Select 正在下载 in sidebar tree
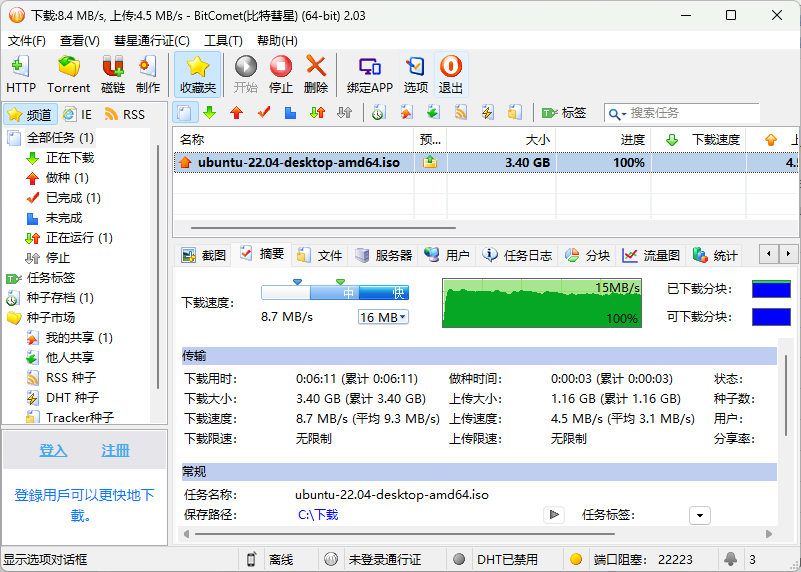 [x=70, y=158]
